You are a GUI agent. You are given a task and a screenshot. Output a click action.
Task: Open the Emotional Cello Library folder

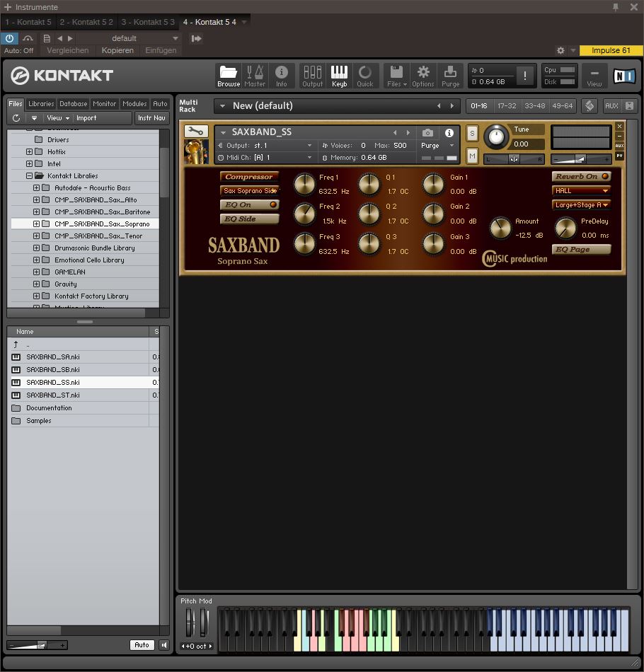[x=89, y=260]
